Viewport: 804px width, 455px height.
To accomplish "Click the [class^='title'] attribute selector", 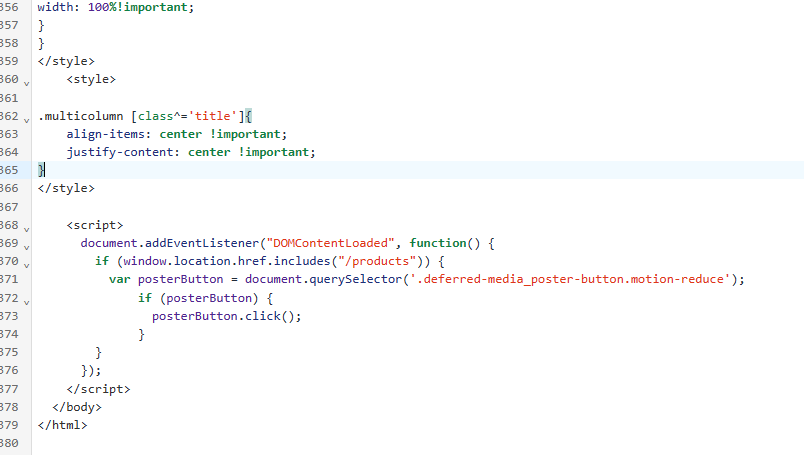I will tap(188, 116).
